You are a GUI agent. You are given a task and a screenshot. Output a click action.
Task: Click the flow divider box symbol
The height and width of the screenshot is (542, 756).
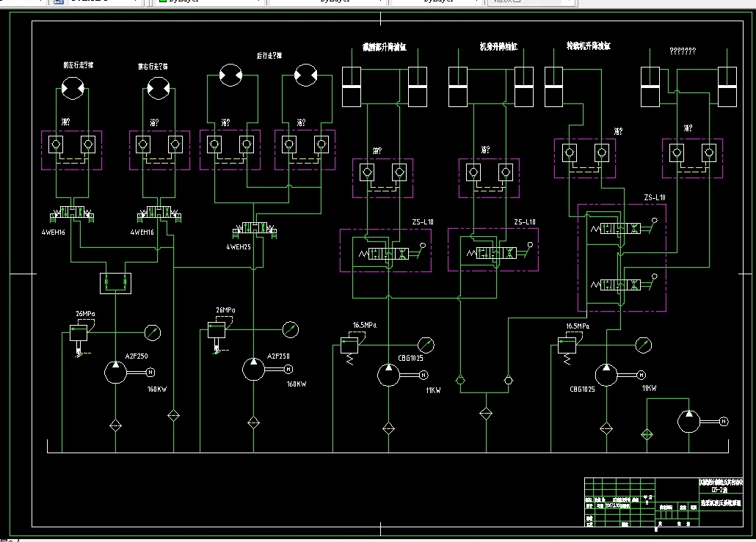click(x=116, y=283)
